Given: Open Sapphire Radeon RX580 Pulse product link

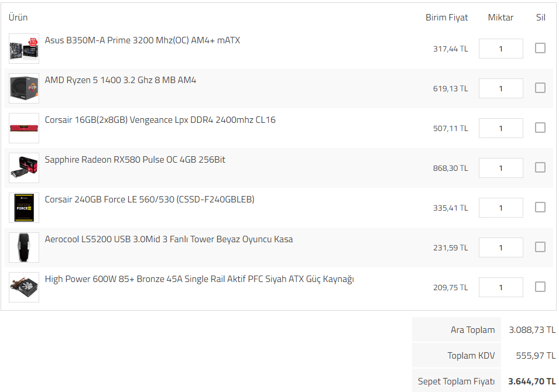Looking at the screenshot, I should click(x=135, y=160).
